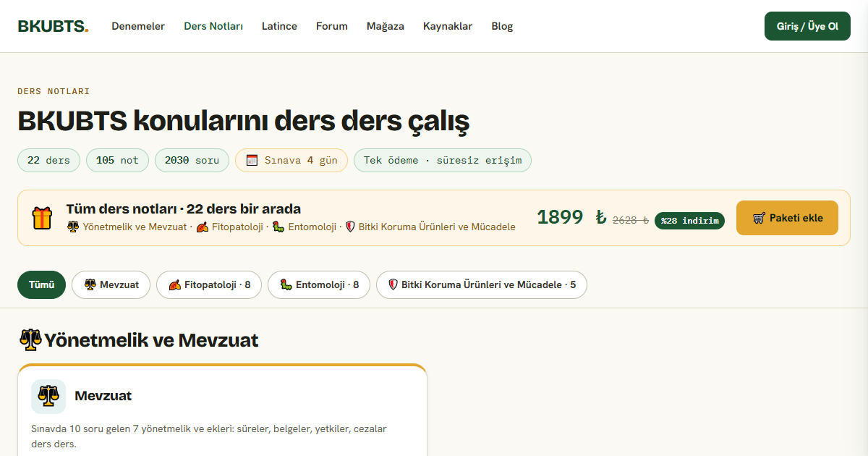Click the shield icon in bundle banner subtitle
Screen dimensions: 868x456
[350, 227]
